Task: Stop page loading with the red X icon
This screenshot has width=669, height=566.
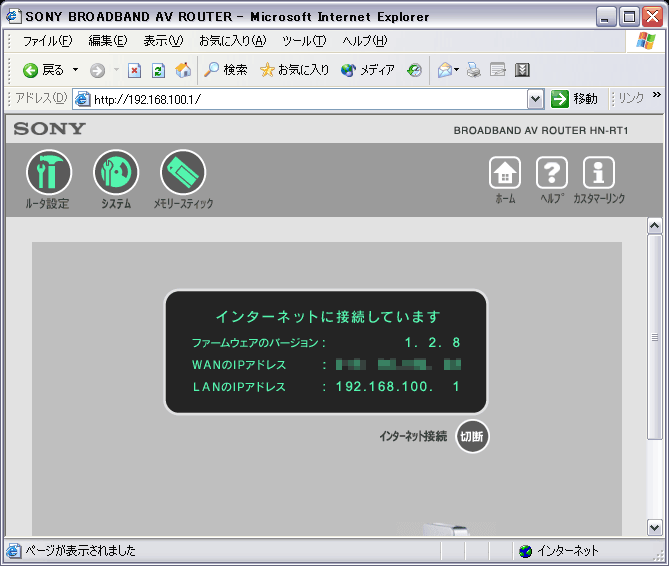Action: tap(134, 70)
